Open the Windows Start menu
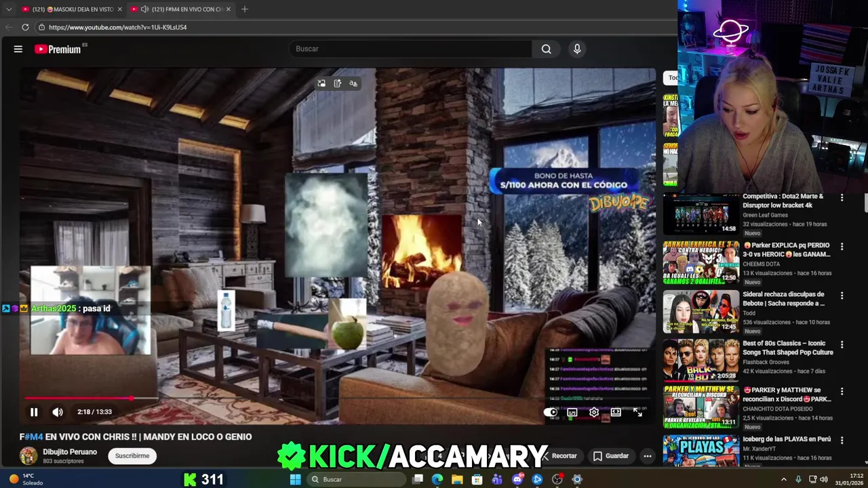Image resolution: width=868 pixels, height=488 pixels. 295,479
